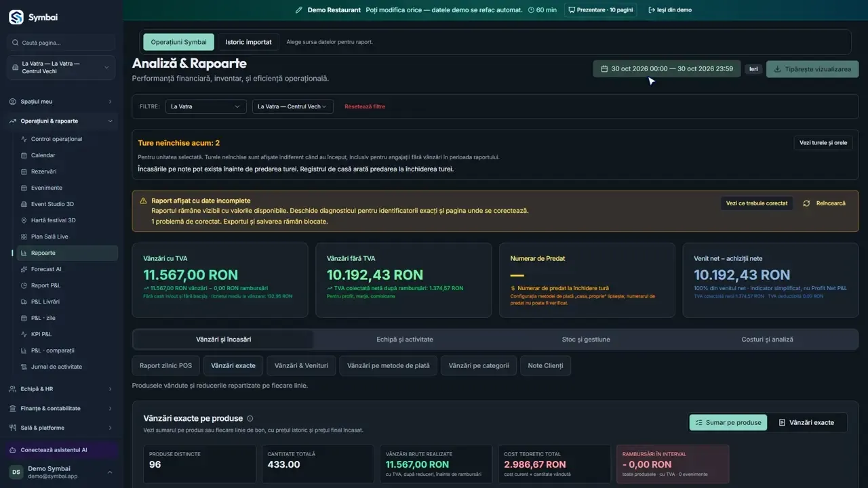Click the info icon beside Vânzări exacte pe produse
Screen dimensions: 868x488
(250, 419)
